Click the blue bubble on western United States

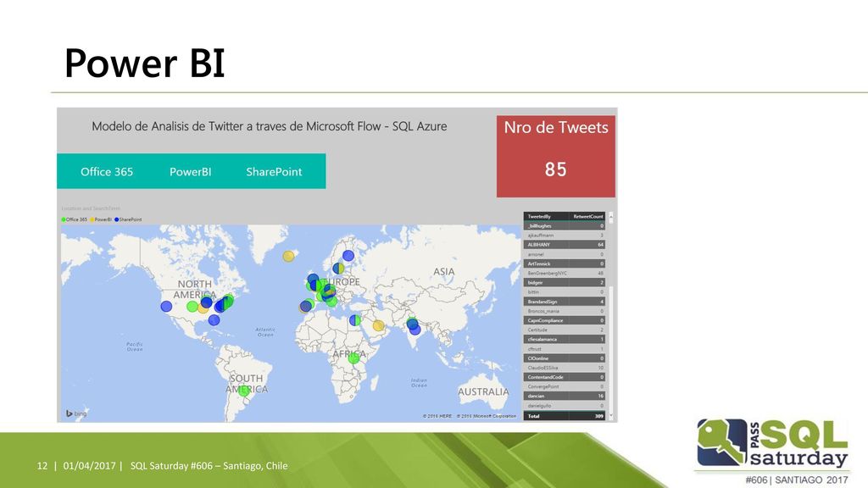point(166,306)
